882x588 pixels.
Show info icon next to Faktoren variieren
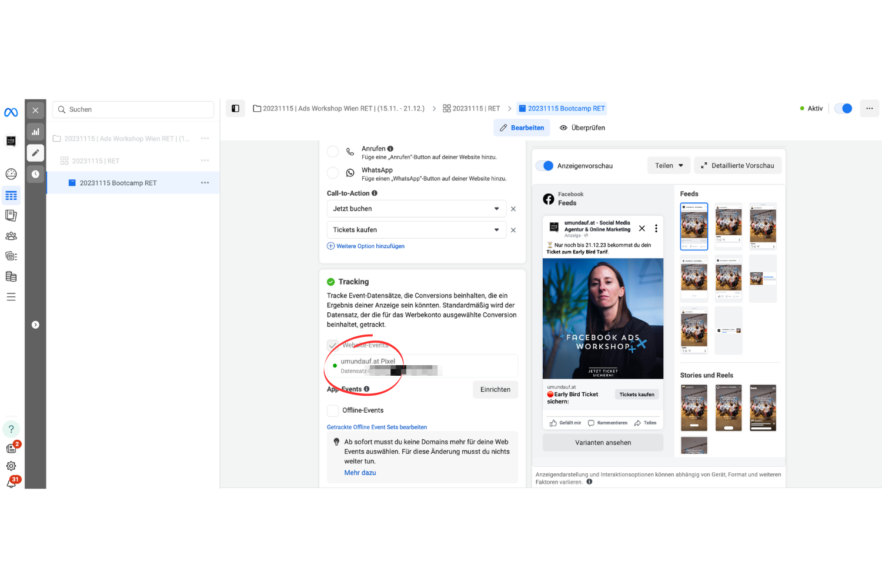[589, 482]
